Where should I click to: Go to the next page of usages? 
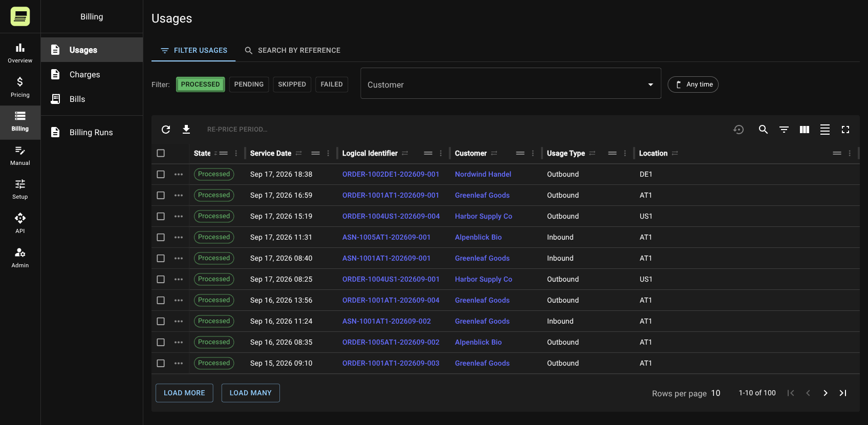826,393
